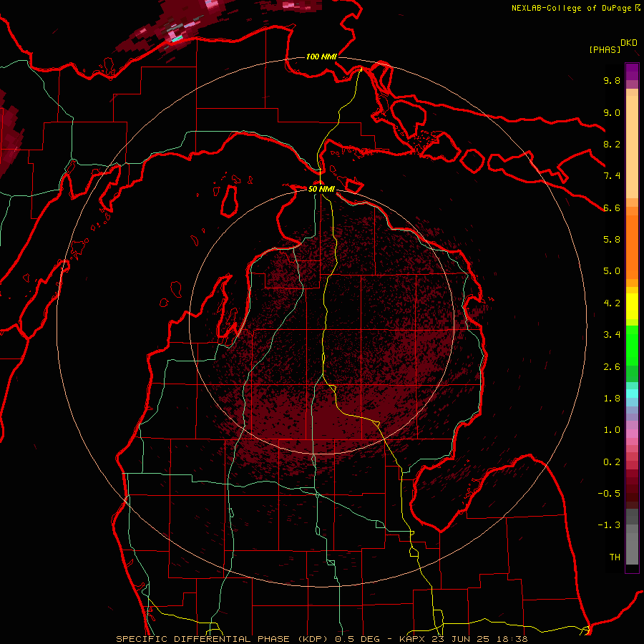
Task: Click the 2.6 color scale value
Action: (x=612, y=367)
